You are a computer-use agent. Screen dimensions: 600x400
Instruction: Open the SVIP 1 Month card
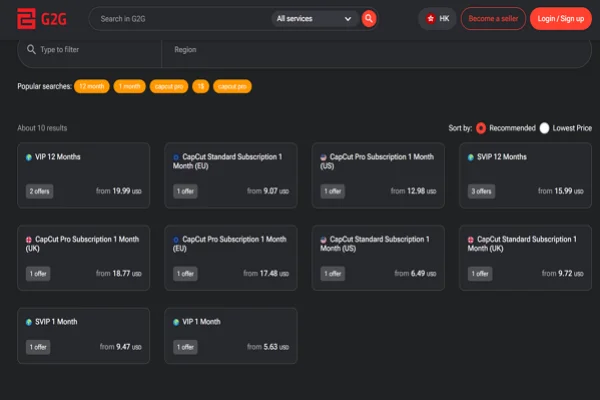point(83,336)
